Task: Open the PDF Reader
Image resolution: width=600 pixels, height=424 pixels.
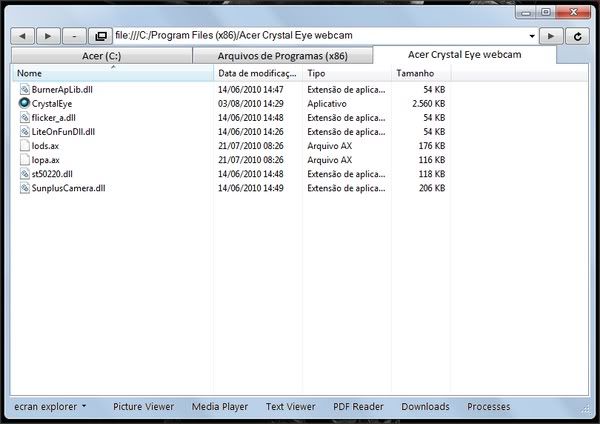Action: point(358,407)
